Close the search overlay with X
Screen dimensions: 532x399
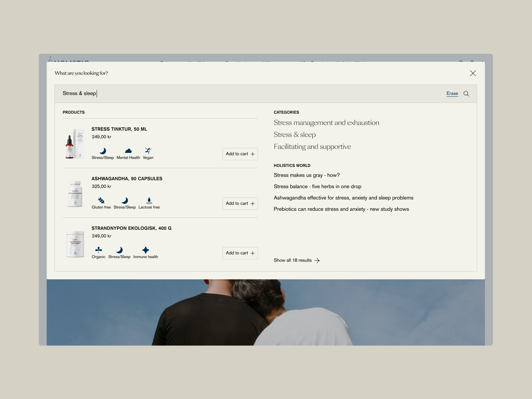[472, 73]
